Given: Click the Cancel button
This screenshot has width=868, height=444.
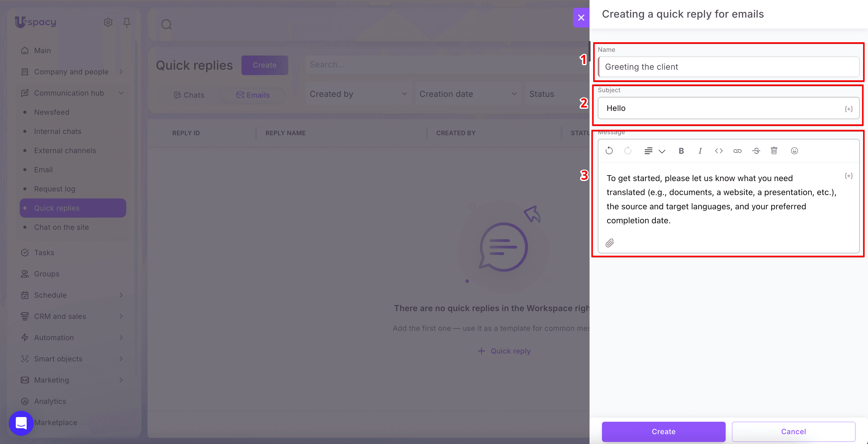Looking at the screenshot, I should point(793,432).
